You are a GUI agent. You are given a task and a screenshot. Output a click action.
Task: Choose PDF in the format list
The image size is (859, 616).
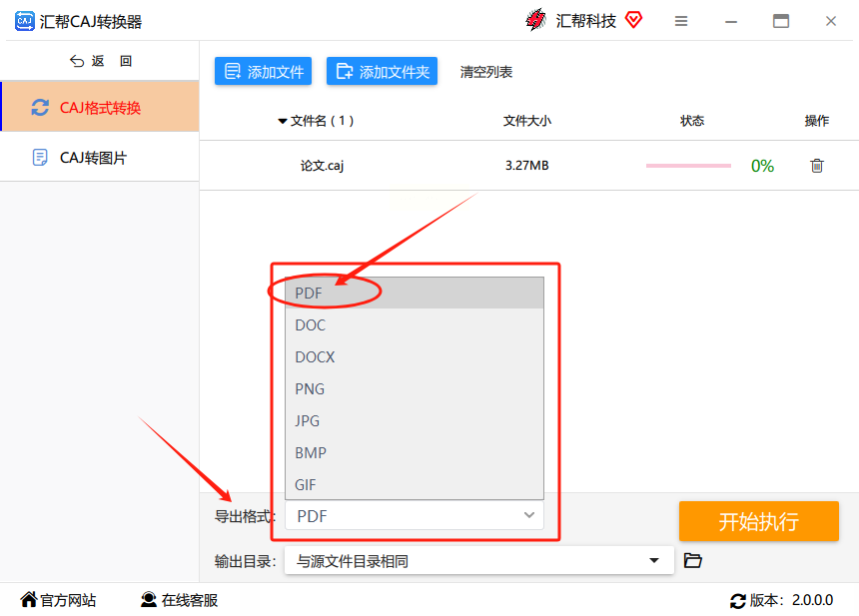[x=415, y=293]
